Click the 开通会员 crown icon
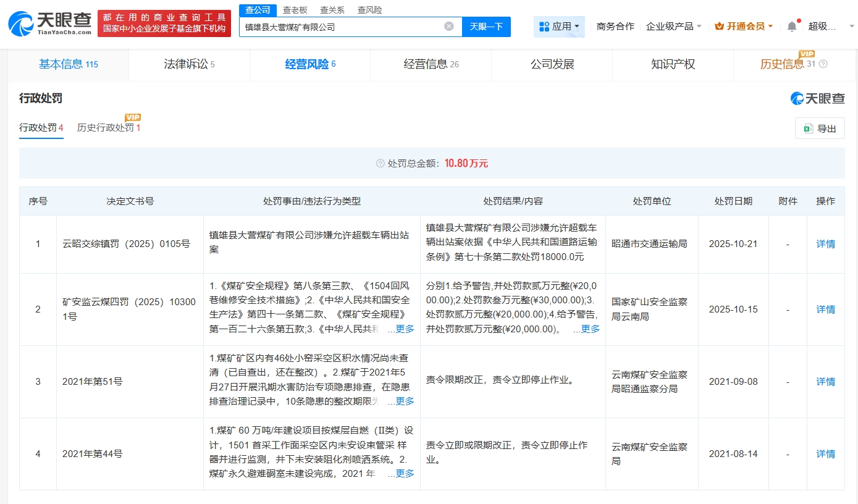This screenshot has height=504, width=858. (x=719, y=26)
